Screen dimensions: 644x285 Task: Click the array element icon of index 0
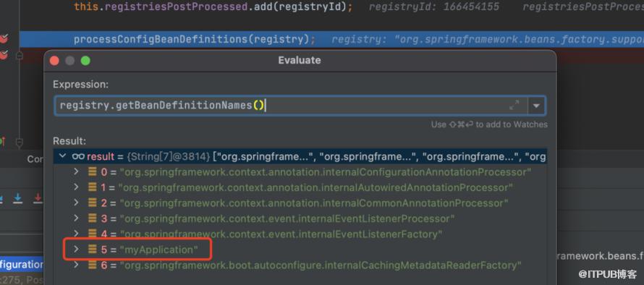point(93,172)
